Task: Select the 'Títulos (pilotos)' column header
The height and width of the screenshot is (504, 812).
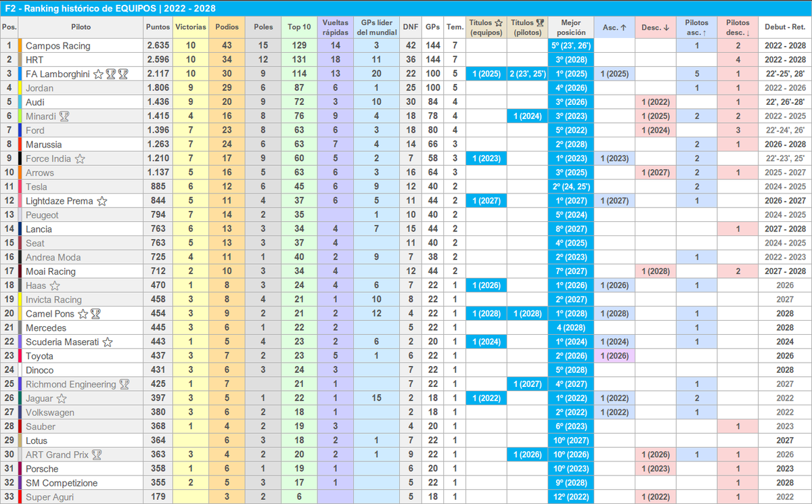Action: [527, 28]
